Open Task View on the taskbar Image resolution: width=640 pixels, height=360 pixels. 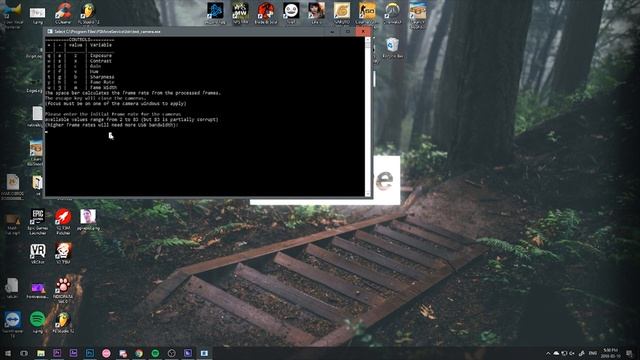pos(24,353)
